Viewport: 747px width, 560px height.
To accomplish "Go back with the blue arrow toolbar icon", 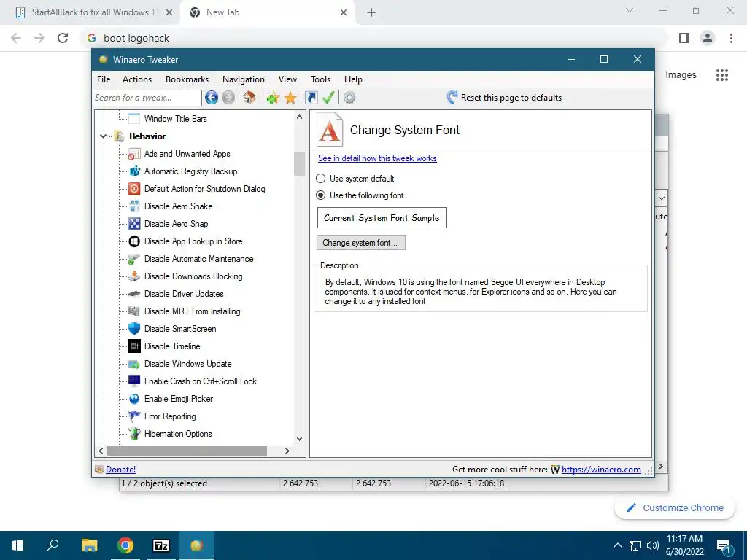I will coord(212,98).
